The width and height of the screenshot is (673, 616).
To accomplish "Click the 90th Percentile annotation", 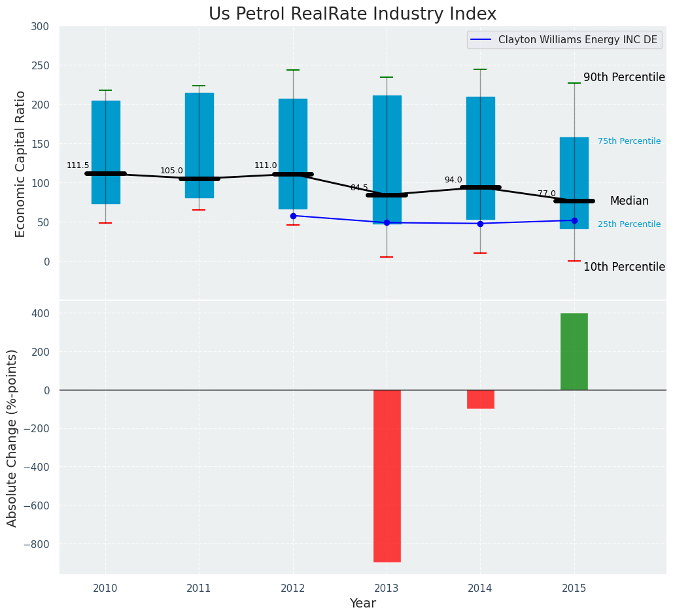I will (x=623, y=77).
